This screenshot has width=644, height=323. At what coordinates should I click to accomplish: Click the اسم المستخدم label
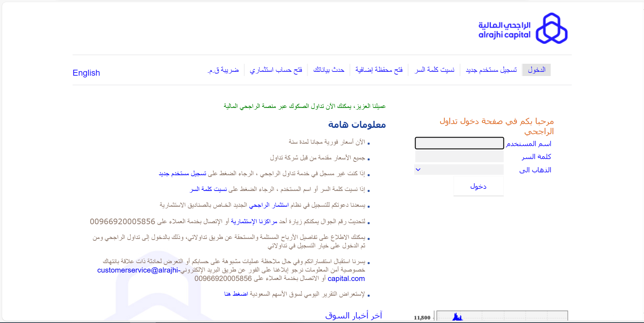[529, 144]
